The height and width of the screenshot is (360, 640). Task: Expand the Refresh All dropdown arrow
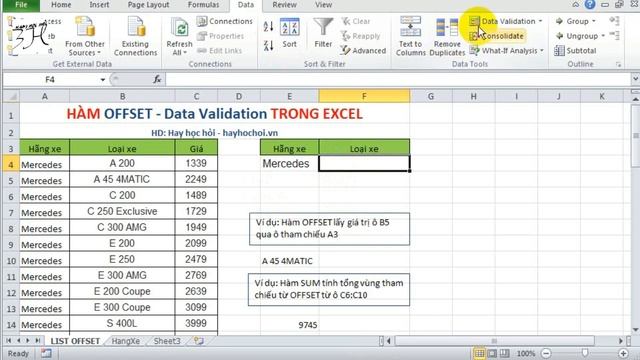[x=185, y=53]
